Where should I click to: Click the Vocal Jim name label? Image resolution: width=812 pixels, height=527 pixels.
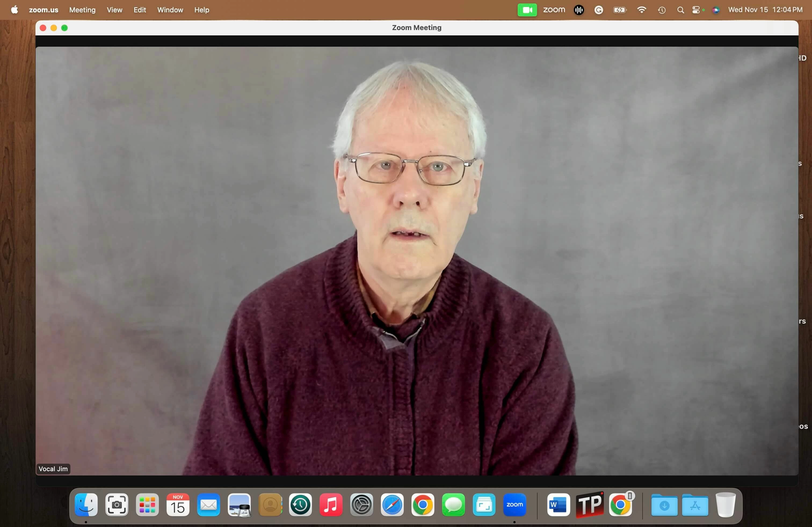click(53, 469)
